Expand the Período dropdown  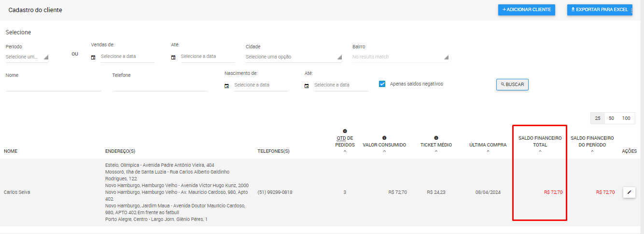[x=27, y=57]
